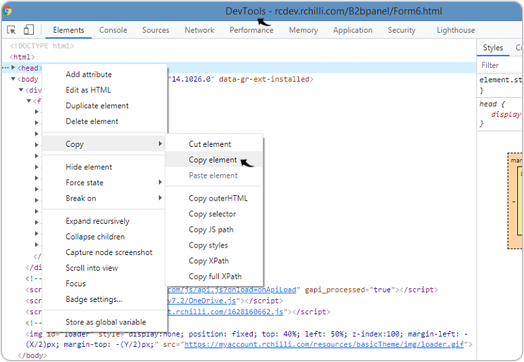Choose Focus from context menu
524x362 pixels.
(76, 284)
